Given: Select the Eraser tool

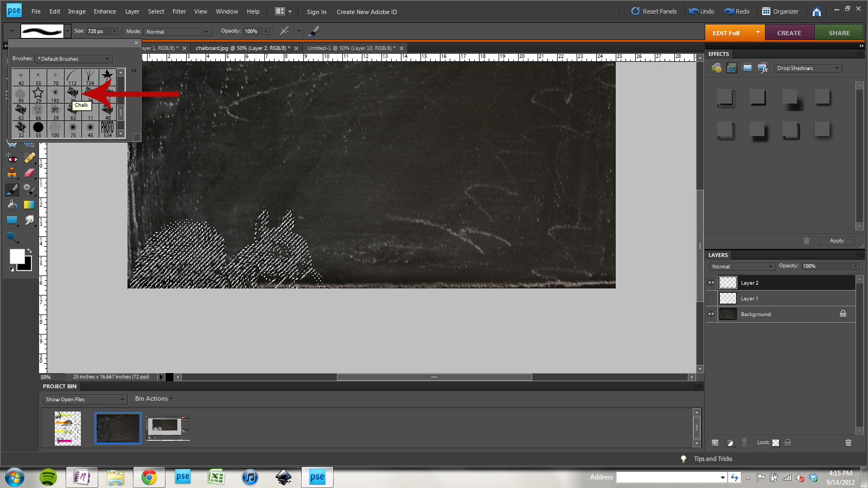Looking at the screenshot, I should pyautogui.click(x=30, y=174).
